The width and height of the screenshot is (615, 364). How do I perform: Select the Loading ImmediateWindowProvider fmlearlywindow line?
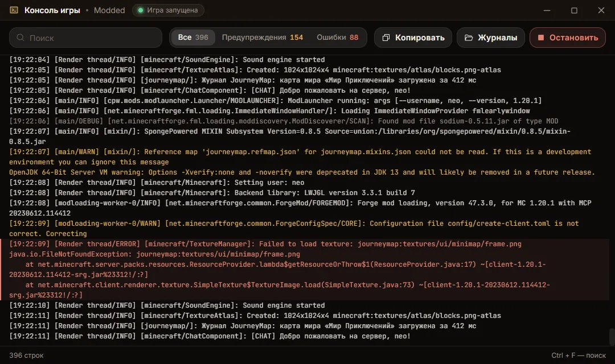tap(269, 111)
